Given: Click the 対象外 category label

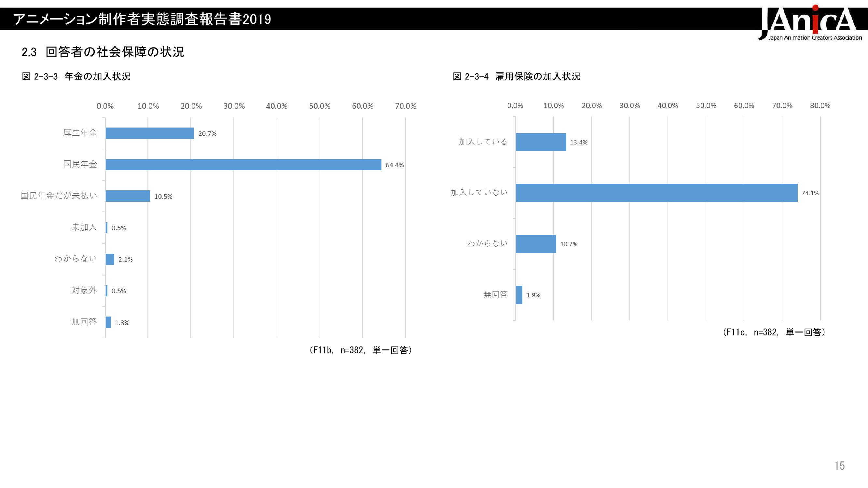Looking at the screenshot, I should [x=84, y=290].
